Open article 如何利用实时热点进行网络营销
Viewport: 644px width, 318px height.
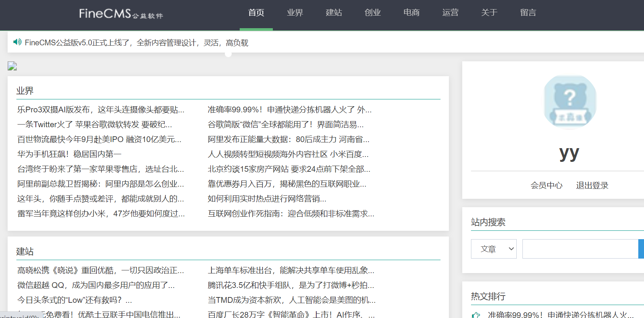tap(267, 199)
